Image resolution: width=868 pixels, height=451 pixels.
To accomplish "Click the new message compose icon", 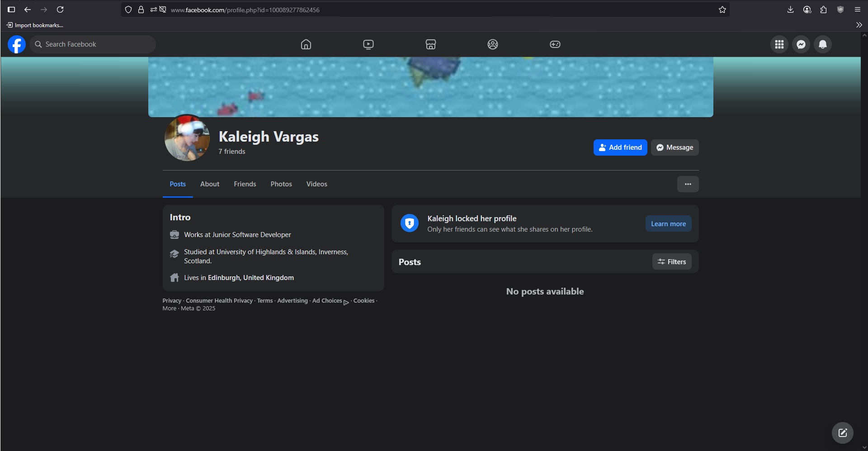I will [x=843, y=433].
